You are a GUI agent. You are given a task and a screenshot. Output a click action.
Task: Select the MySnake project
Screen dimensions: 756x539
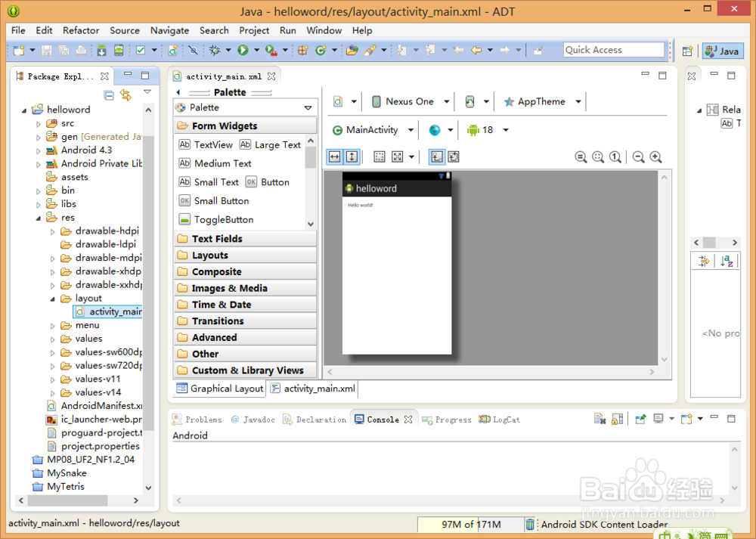point(60,473)
